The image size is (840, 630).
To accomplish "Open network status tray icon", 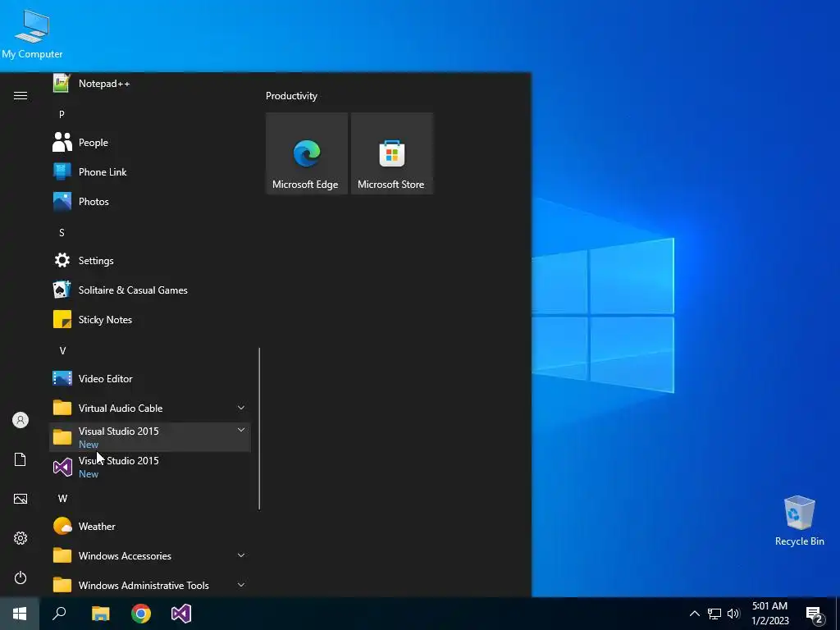I will 714,614.
